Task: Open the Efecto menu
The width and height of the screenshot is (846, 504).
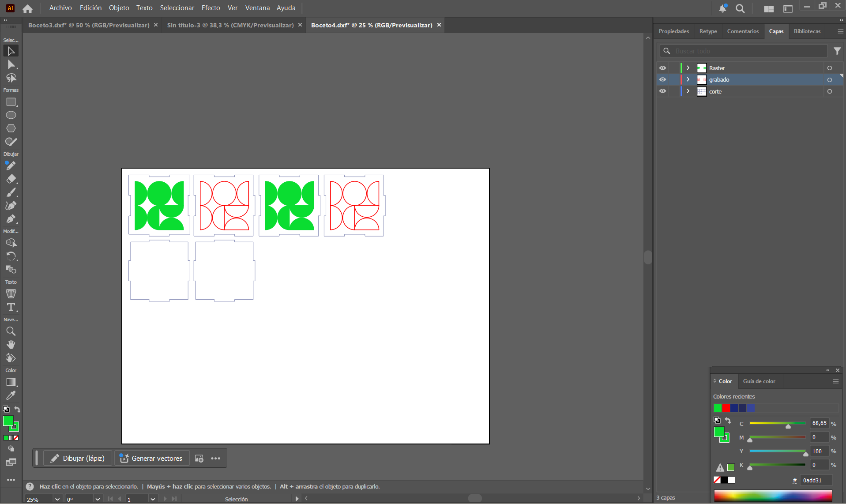Action: (211, 8)
